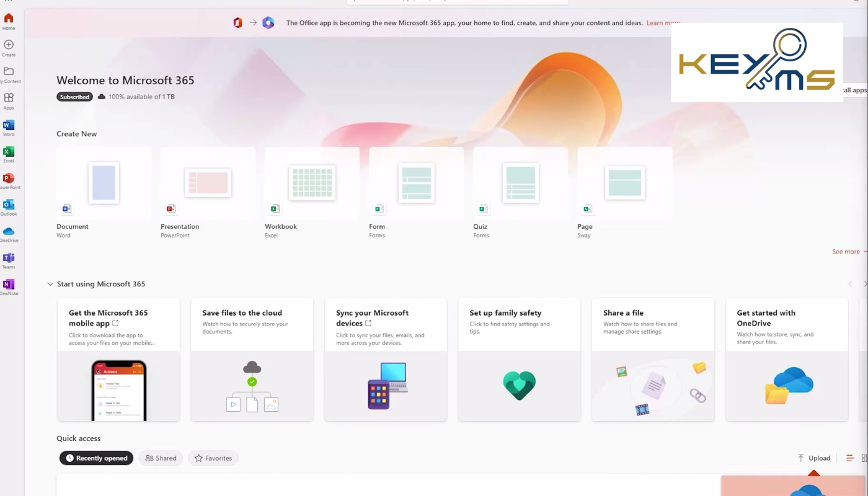The height and width of the screenshot is (496, 868).
Task: Click the cloud sync diagram image
Action: (252, 386)
